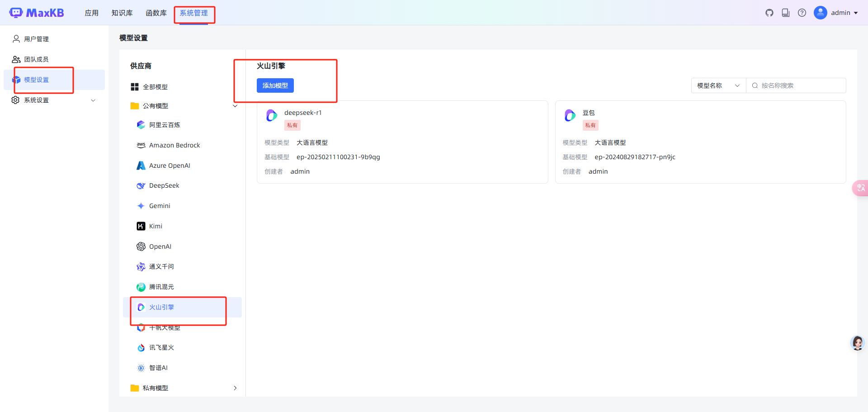Click the search magnifier icon
Screen dimensions: 868x412
pyautogui.click(x=755, y=85)
